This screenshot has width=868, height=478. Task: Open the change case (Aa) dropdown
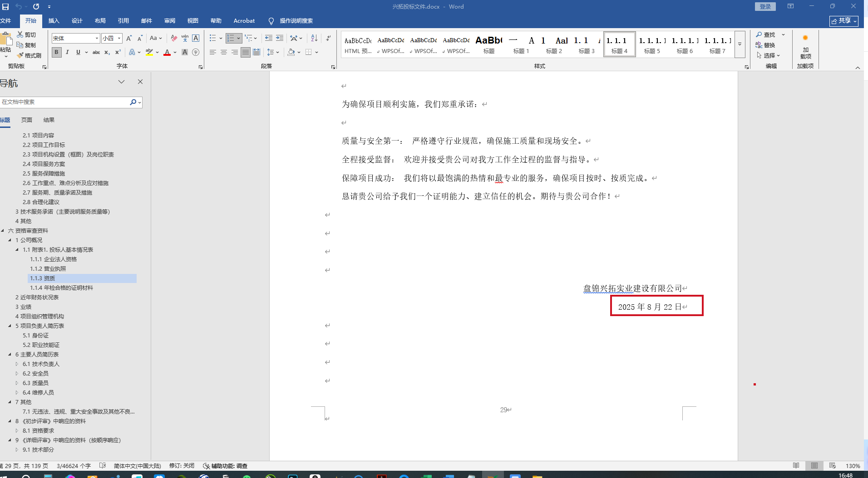(x=156, y=38)
